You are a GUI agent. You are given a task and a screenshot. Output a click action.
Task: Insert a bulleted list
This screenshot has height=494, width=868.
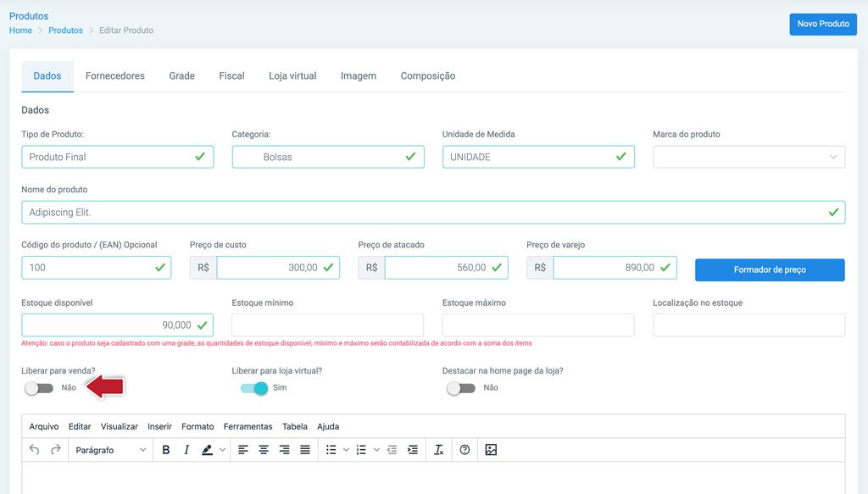331,450
